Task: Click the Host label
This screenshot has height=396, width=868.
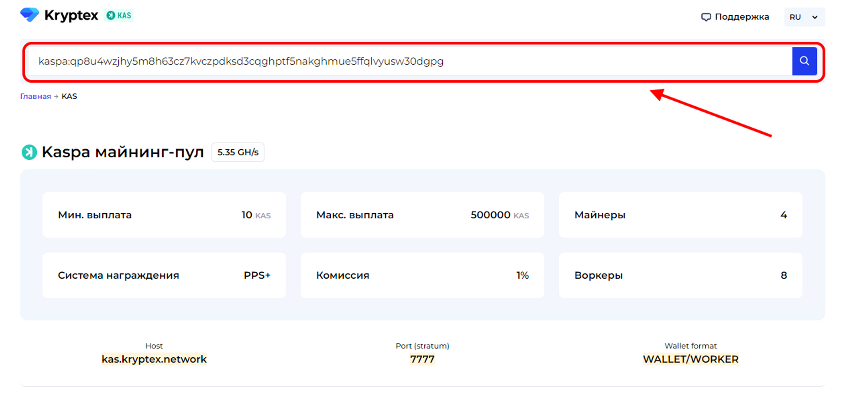Action: point(154,346)
